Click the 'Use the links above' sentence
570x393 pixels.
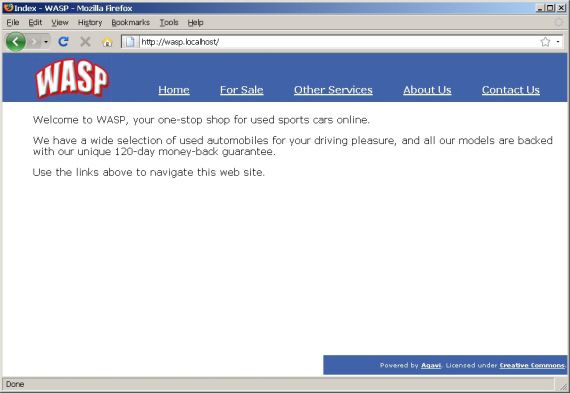(149, 172)
